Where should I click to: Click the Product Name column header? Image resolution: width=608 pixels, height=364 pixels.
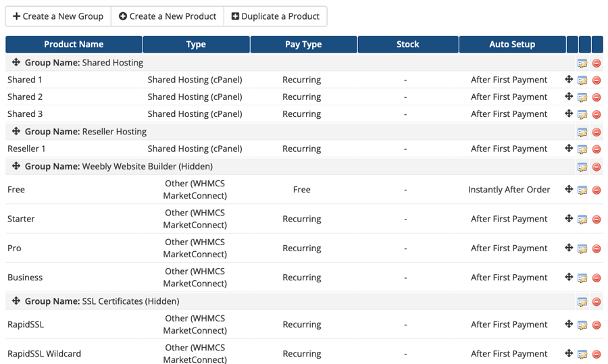pos(74,44)
